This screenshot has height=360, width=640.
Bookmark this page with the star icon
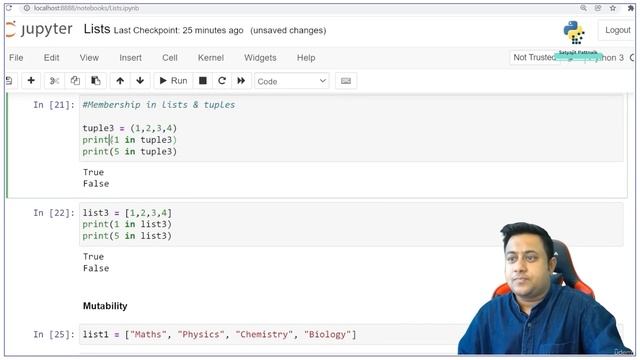pyautogui.click(x=613, y=8)
